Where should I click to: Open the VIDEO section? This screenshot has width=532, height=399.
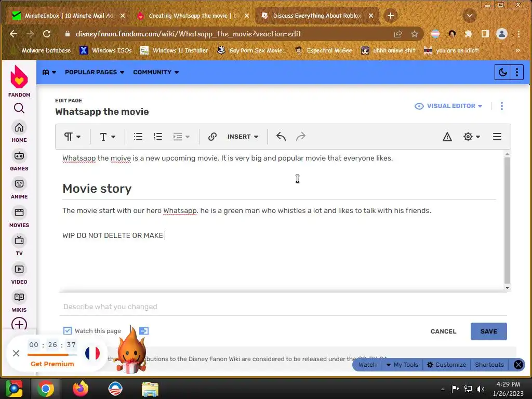(19, 274)
